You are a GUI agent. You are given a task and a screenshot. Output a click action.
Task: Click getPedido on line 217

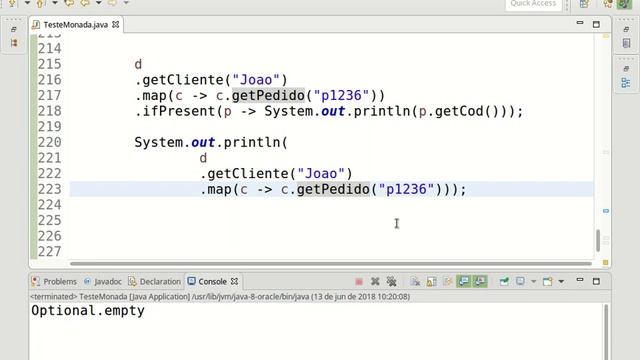coord(268,96)
